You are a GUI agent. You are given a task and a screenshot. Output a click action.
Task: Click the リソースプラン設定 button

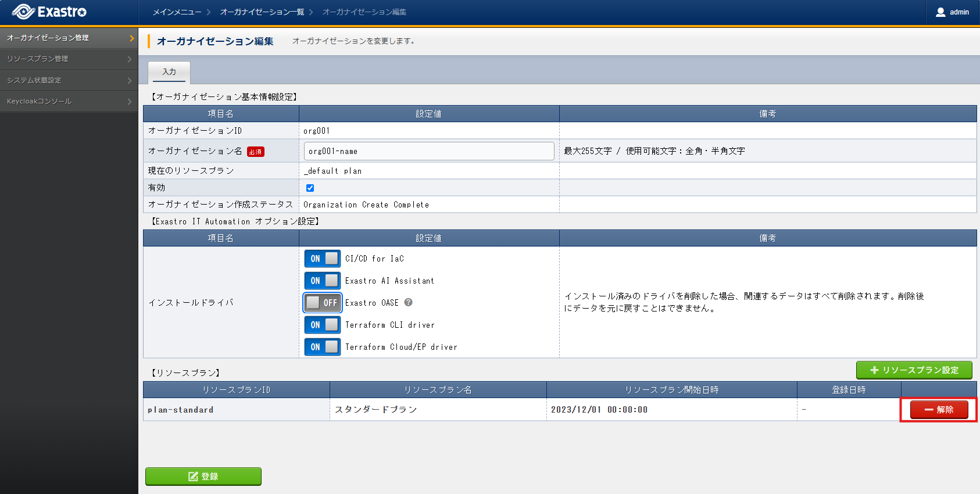point(914,370)
